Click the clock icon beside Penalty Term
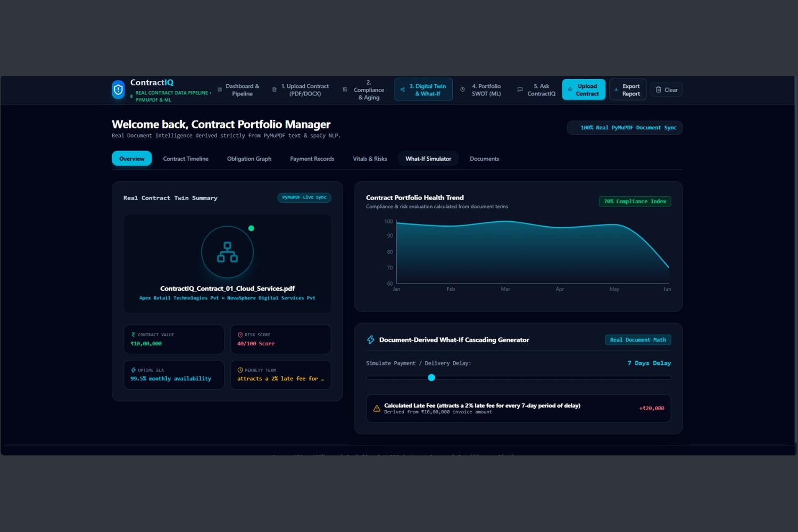The height and width of the screenshot is (532, 798). click(240, 370)
